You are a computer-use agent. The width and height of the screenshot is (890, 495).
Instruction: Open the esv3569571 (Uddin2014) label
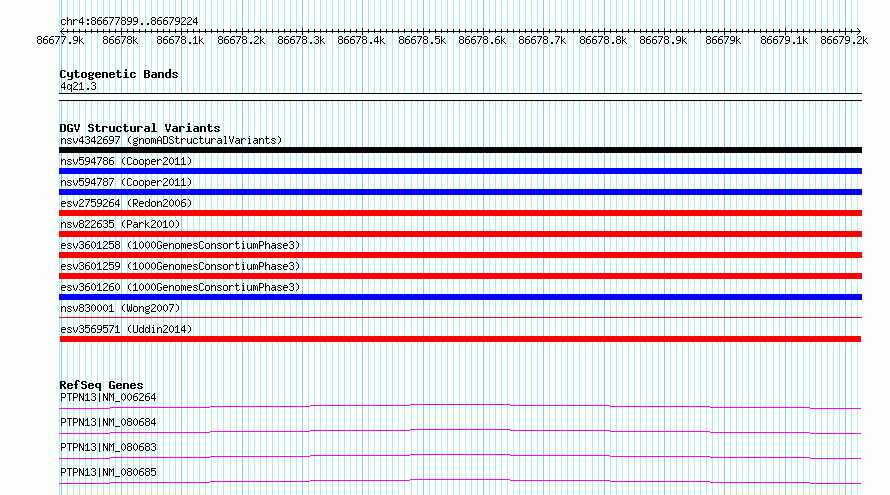(x=126, y=329)
